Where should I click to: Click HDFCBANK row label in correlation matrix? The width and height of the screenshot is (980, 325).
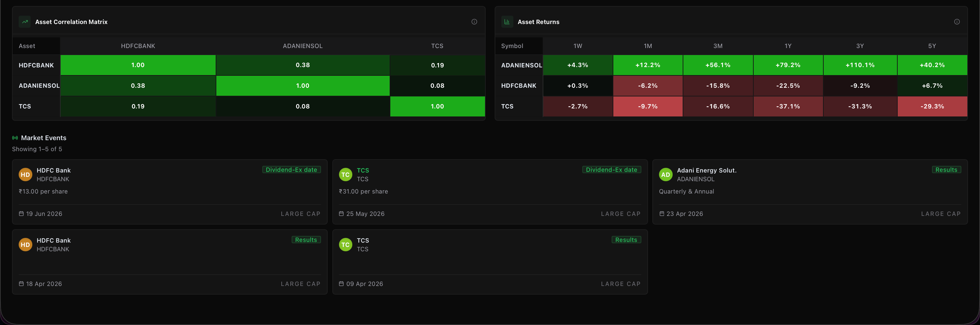(36, 65)
